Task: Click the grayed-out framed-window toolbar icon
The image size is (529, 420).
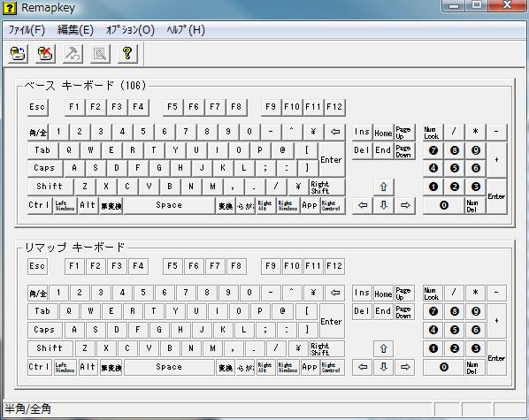Action: [100, 53]
